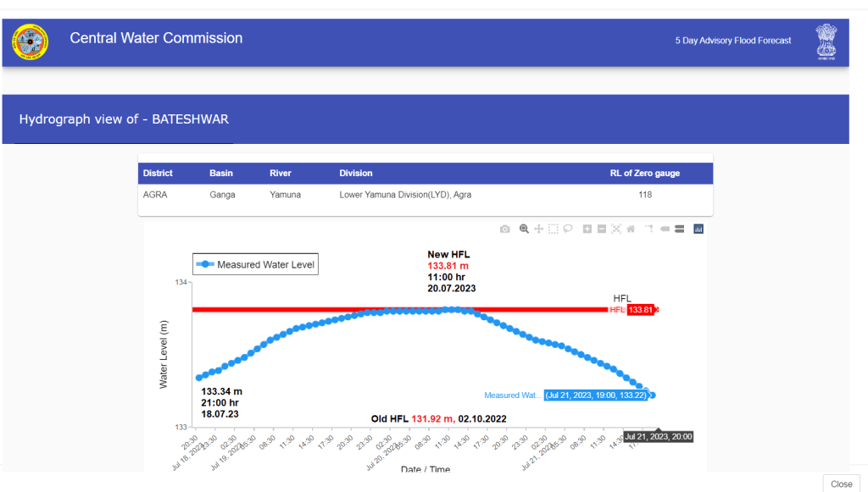868x492 pixels.
Task: Click the Central Water Commission logo
Action: [31, 41]
